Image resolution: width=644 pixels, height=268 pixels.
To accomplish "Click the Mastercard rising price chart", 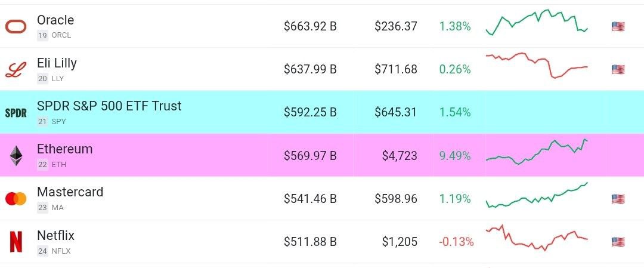I will pos(537,195).
